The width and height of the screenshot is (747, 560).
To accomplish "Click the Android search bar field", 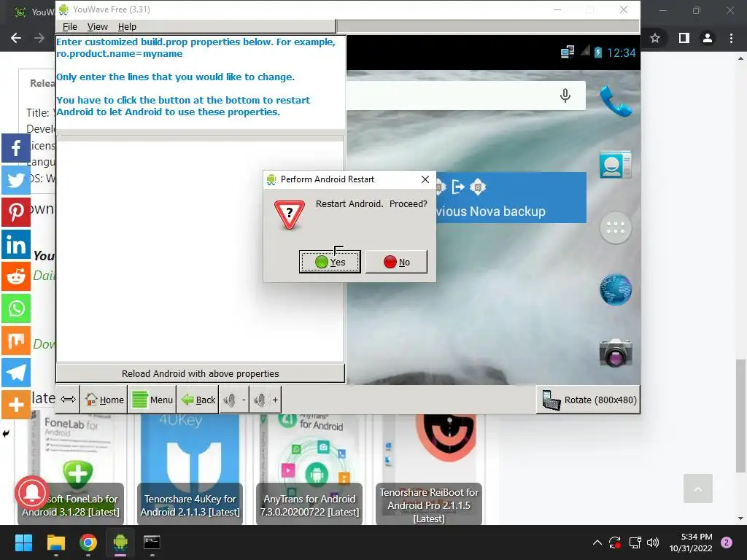I will tap(466, 96).
